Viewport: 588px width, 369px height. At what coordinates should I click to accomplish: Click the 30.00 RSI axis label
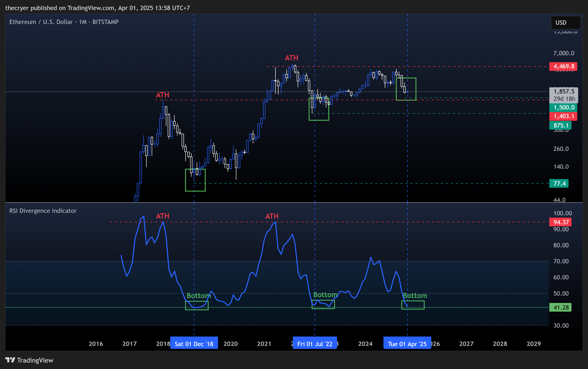561,325
